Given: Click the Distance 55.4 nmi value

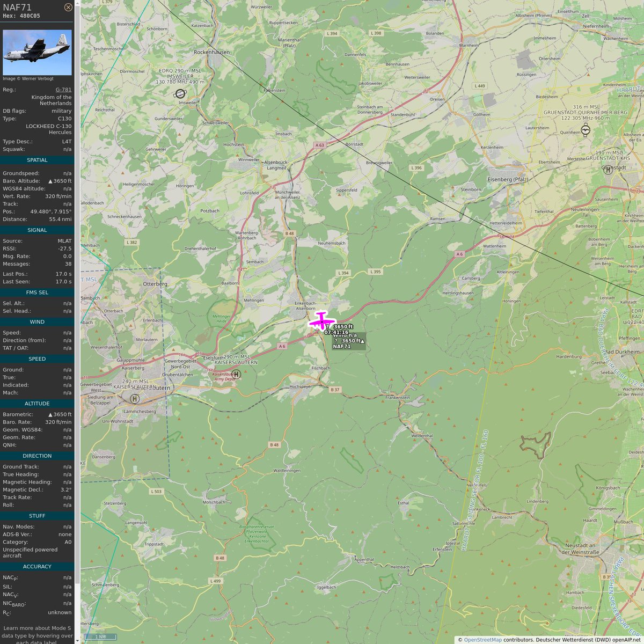Looking at the screenshot, I should coord(60,219).
